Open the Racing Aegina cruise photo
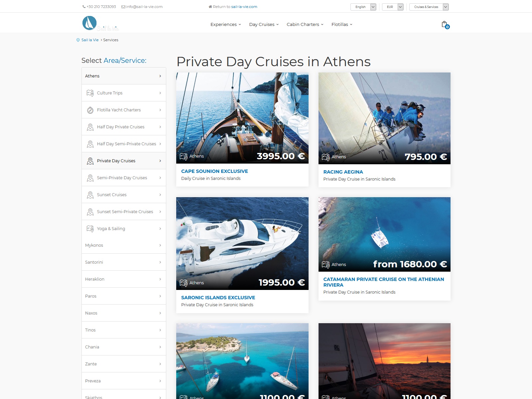 point(384,118)
